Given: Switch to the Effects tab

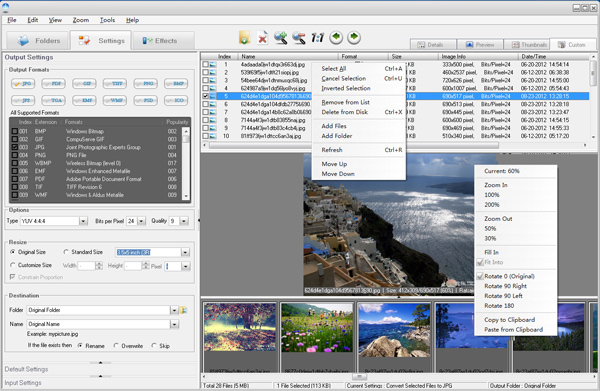Looking at the screenshot, I should pos(164,41).
